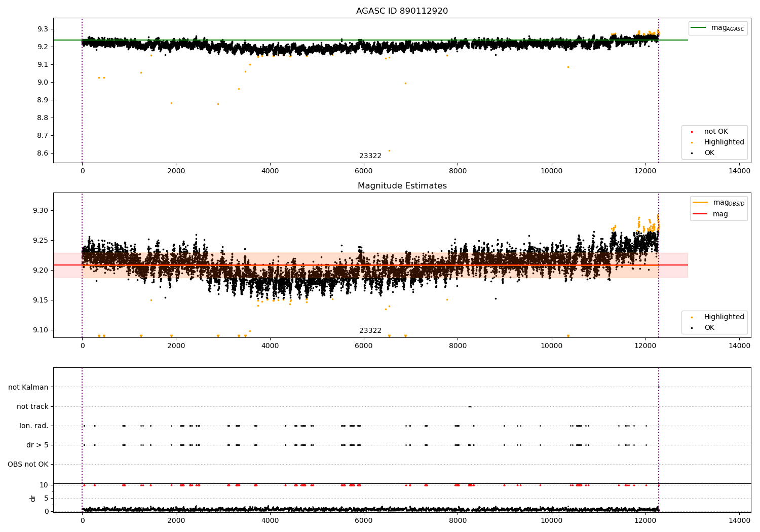Click the outlier point near 8.6 magnitude
The image size is (760, 532).
389,150
